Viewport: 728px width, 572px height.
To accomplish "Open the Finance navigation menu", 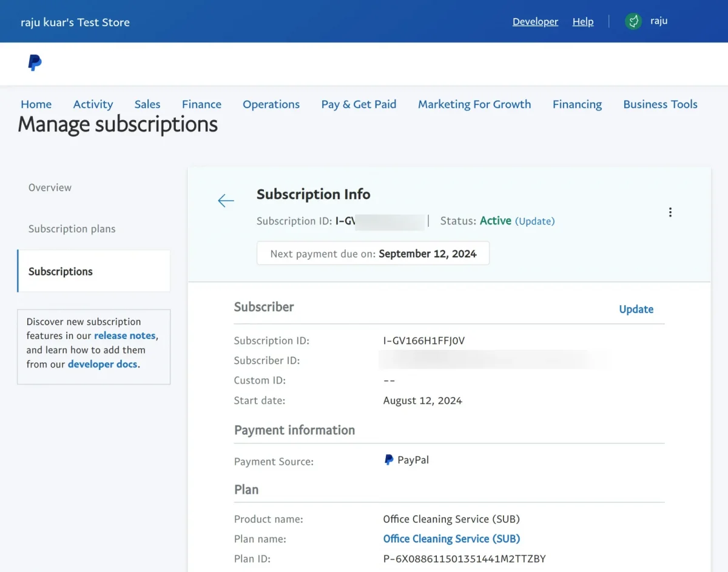I will tap(201, 104).
